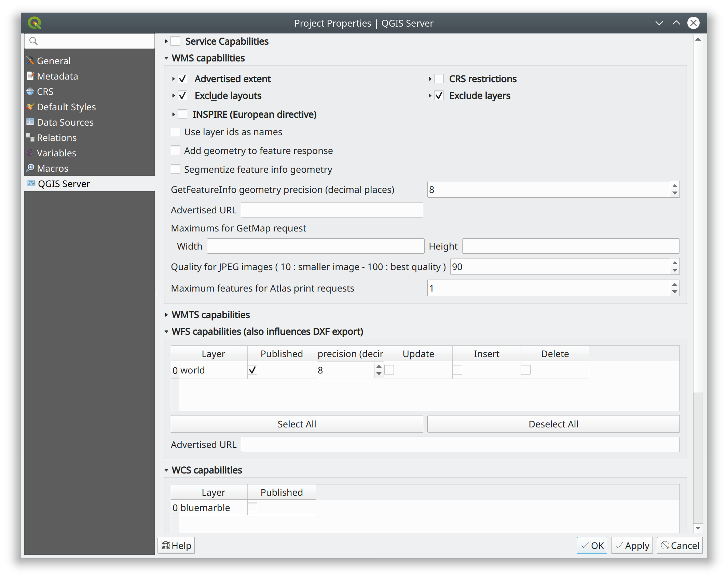
Task: Publish the bluemarble WCS layer
Action: (x=252, y=508)
